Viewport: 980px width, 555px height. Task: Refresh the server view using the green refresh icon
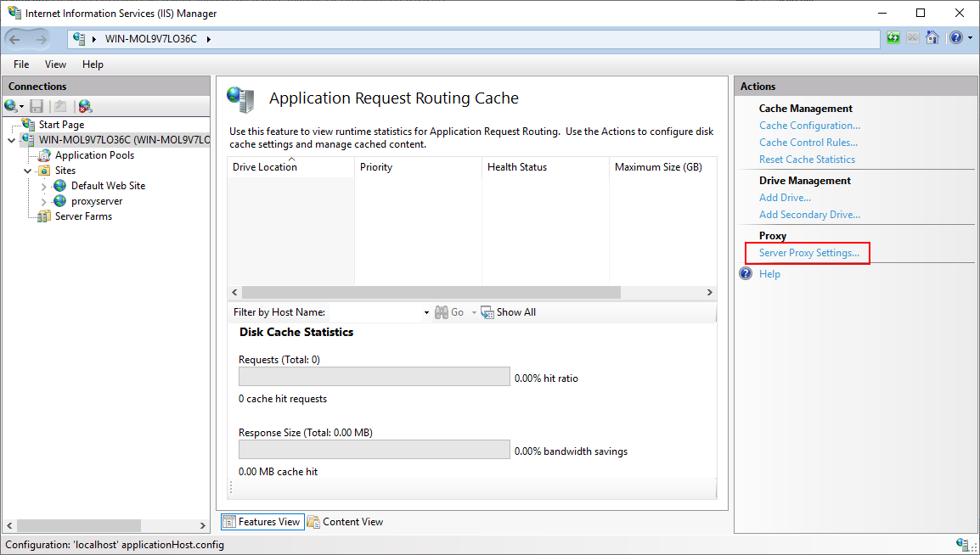pos(891,37)
